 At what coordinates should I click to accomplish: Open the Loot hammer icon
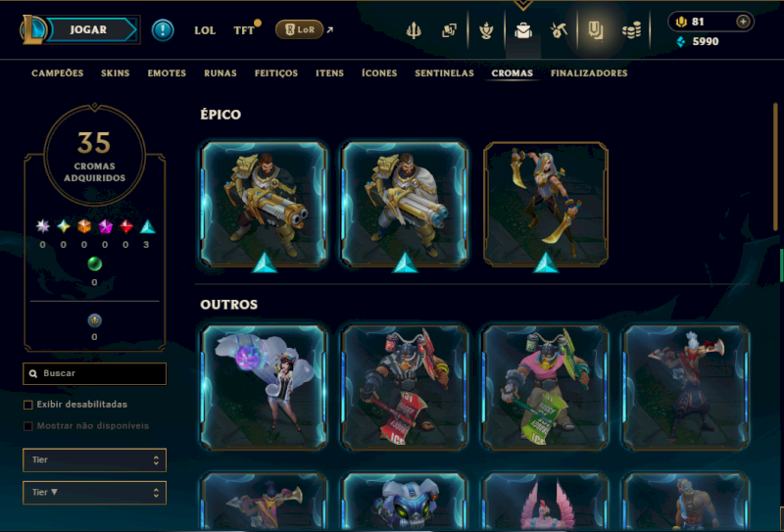pyautogui.click(x=559, y=30)
